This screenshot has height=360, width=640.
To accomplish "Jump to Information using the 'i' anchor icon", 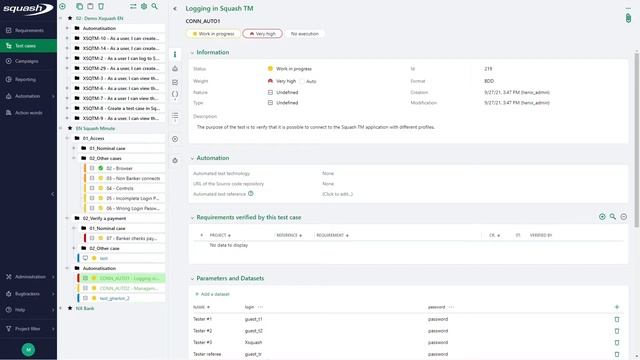I will (x=175, y=54).
